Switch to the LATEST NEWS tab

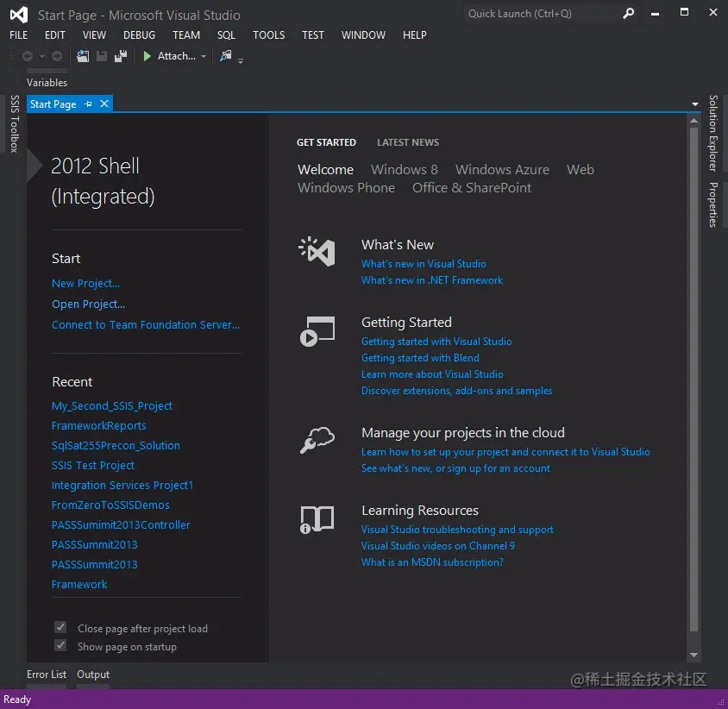point(408,142)
